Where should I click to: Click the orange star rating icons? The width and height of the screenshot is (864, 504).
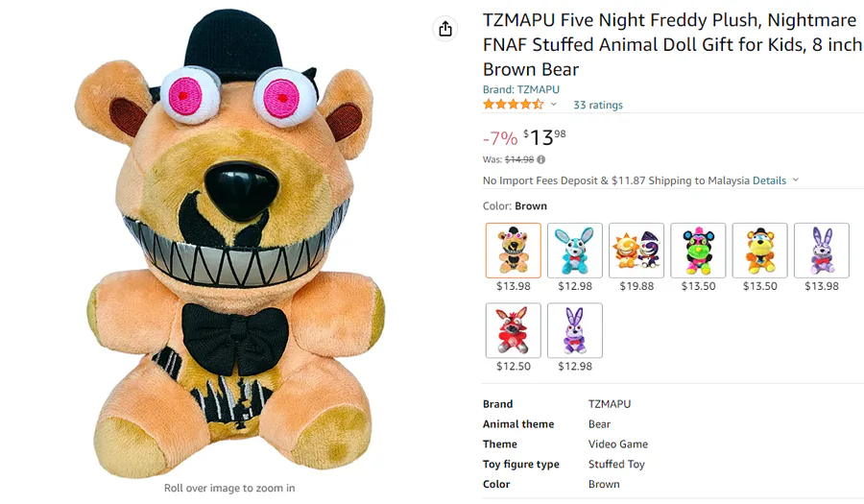coord(513,104)
